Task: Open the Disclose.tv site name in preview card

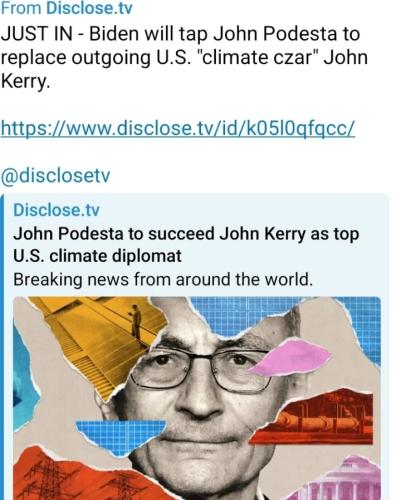Action: click(56, 210)
